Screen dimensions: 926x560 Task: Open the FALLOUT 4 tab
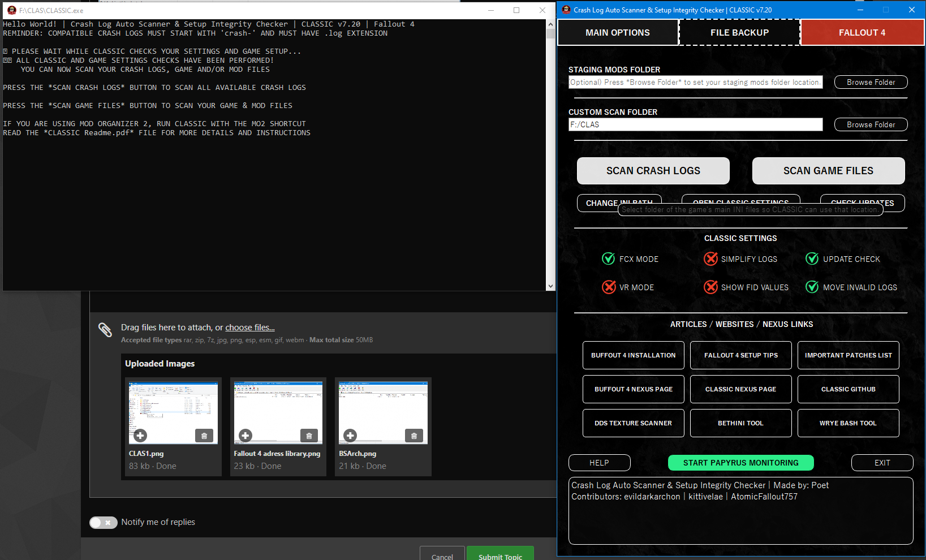pos(862,33)
